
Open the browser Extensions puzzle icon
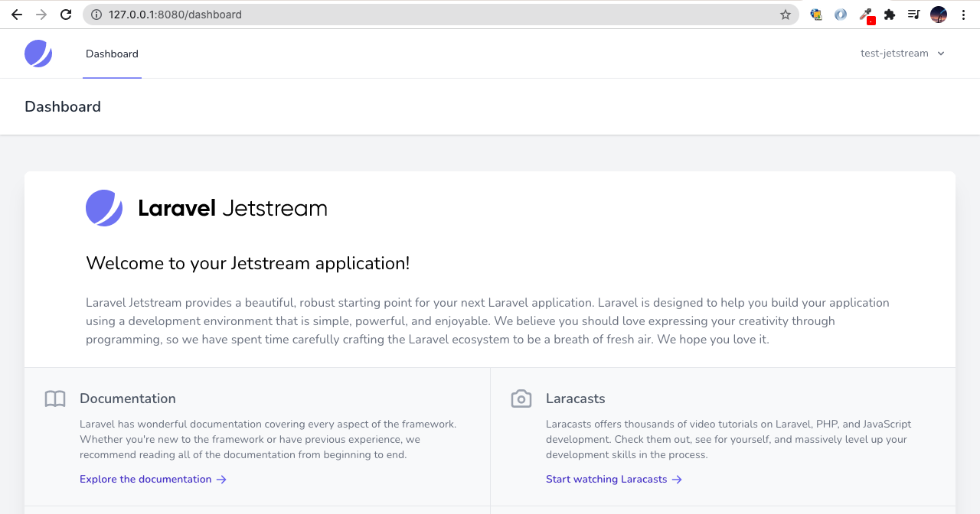[890, 15]
